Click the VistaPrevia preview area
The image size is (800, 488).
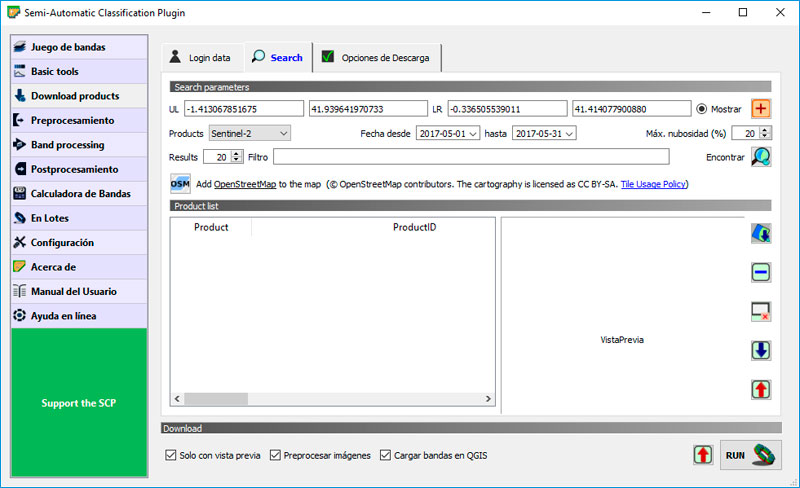click(x=622, y=315)
